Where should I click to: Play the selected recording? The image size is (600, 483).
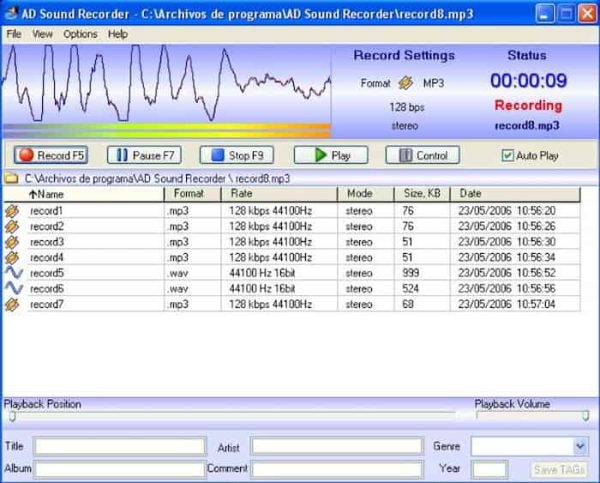(x=331, y=155)
